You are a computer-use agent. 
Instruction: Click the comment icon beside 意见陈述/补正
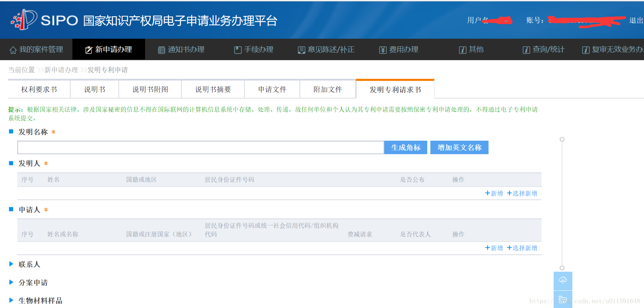302,50
